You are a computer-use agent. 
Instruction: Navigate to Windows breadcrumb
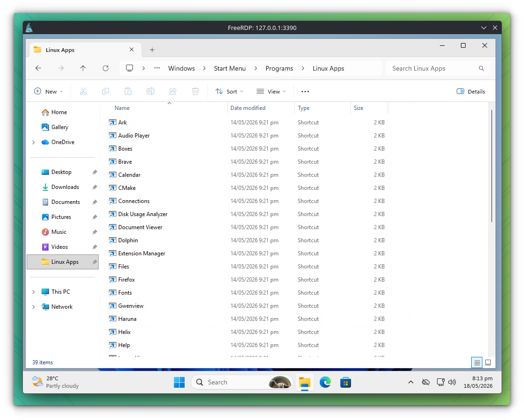[181, 68]
